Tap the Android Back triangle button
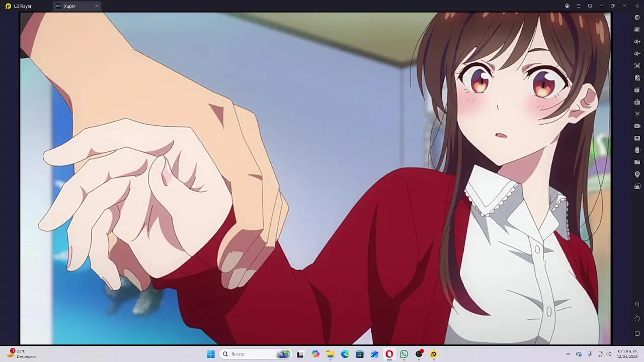Screen dimensions: 644x362 (637, 304)
